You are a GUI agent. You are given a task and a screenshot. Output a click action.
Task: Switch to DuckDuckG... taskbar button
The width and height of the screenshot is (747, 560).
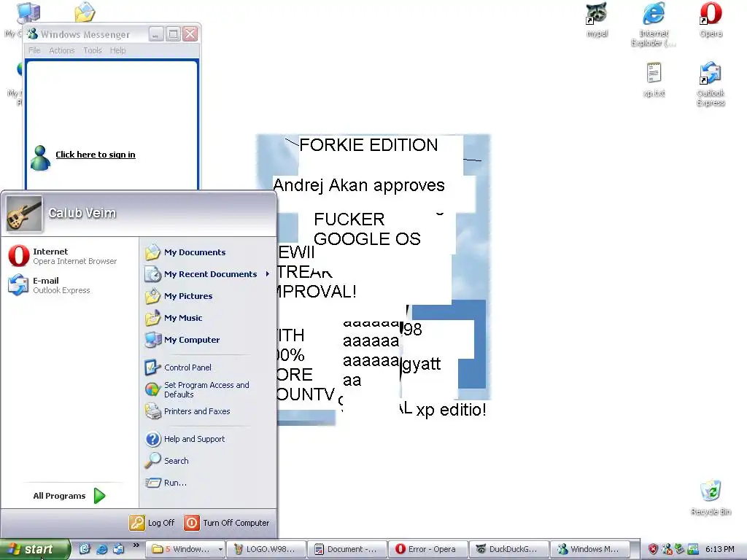pos(508,549)
